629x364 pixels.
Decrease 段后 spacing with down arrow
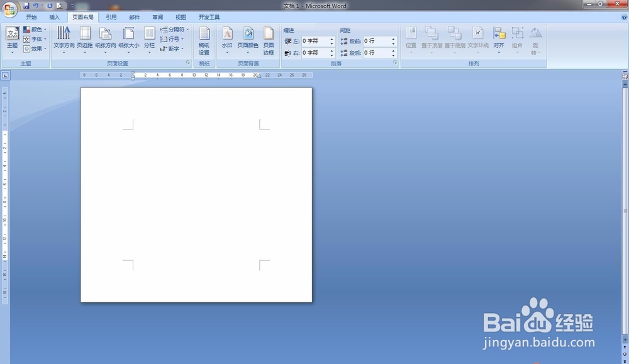point(394,55)
